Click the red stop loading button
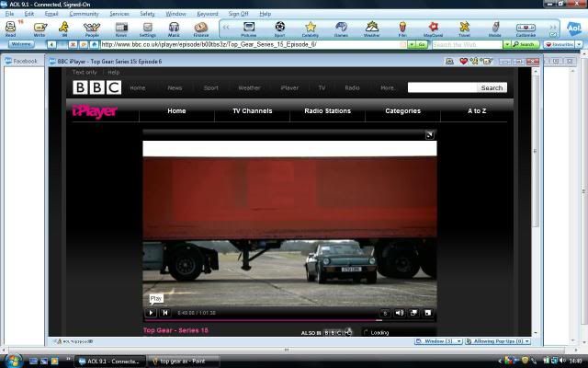Viewport: 588px width, 368px height. [73, 45]
